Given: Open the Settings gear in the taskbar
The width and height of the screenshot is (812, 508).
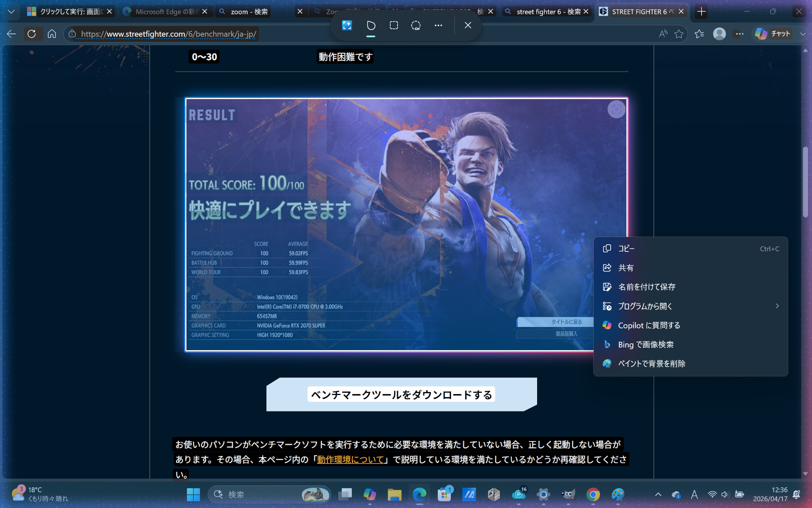Looking at the screenshot, I should (543, 494).
